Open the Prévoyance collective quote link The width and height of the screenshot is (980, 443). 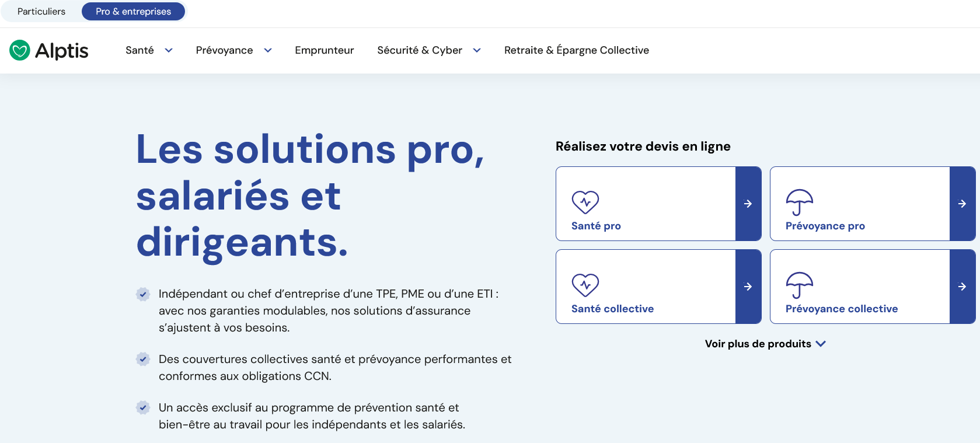click(x=841, y=309)
